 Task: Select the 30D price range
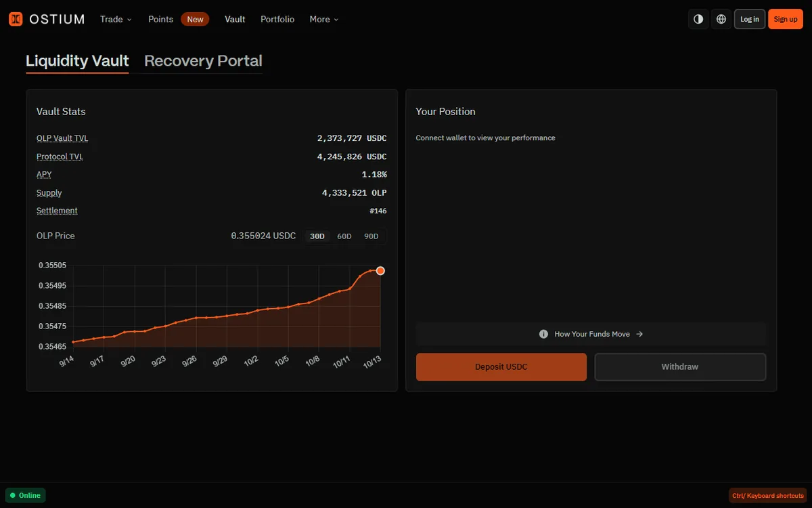point(317,236)
